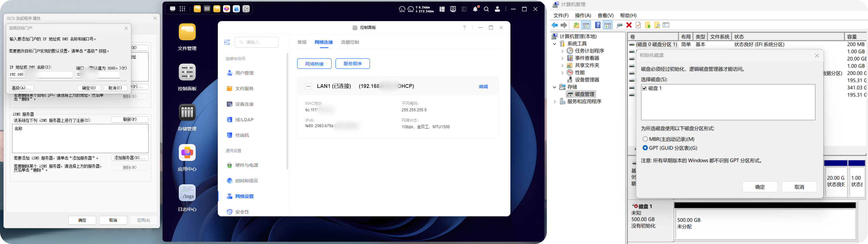This screenshot has height=244, width=868.
Task: Click the 端口 port number input field
Action: [x=98, y=75]
